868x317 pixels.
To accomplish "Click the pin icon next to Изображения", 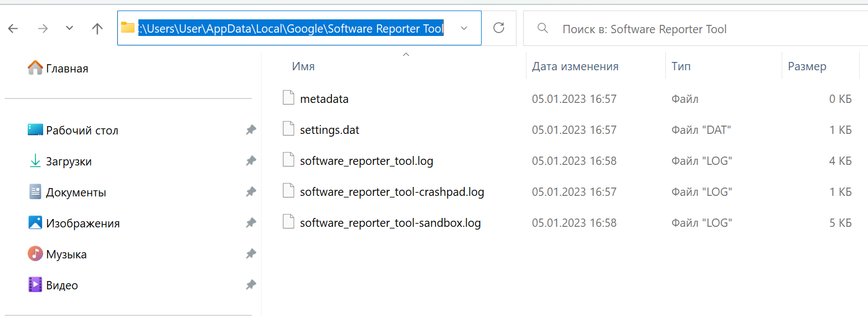I will pos(251,223).
